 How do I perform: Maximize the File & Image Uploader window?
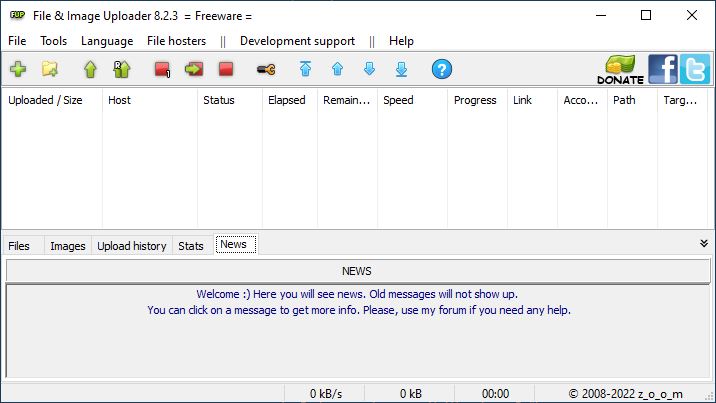(x=646, y=15)
